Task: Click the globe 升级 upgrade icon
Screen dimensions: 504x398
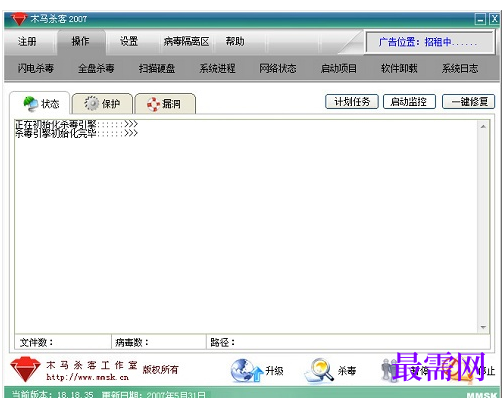Action: (x=247, y=370)
